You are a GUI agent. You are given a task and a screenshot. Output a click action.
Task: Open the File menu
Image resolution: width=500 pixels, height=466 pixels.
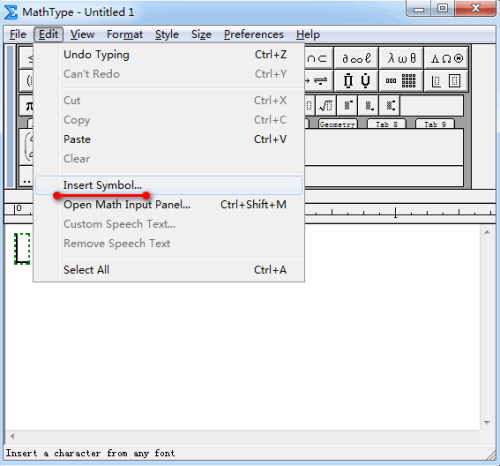pos(18,34)
